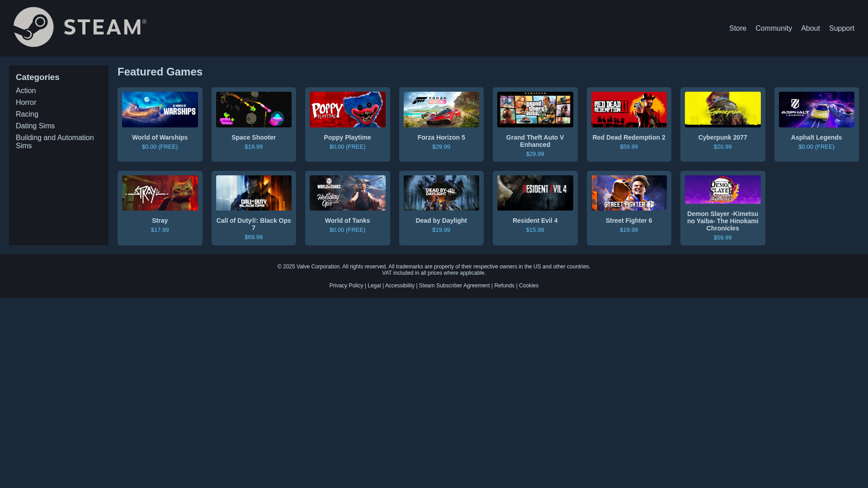
Task: Click the Forza Horizon 5 title
Action: 441,137
